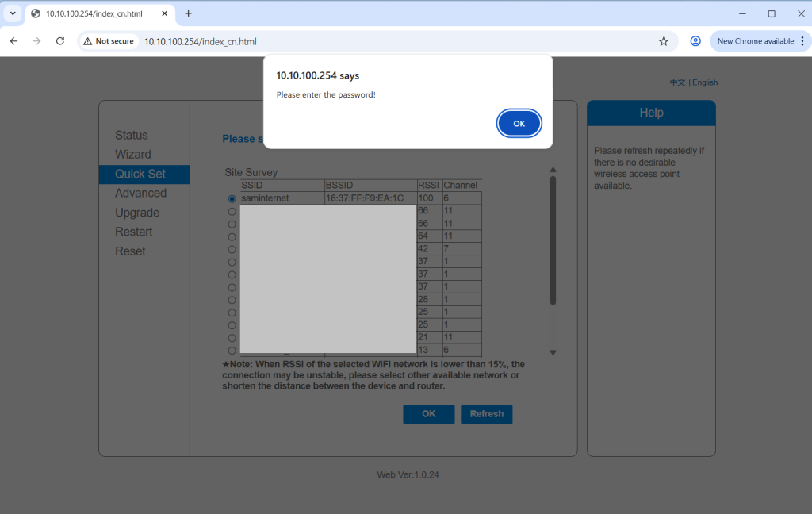The width and height of the screenshot is (812, 514).
Task: Click the New Chrome available update button
Action: (760, 41)
